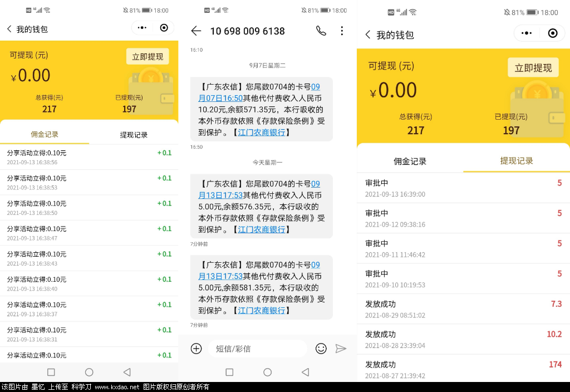Tap the phone call icon in SMS header
The height and width of the screenshot is (392, 570).
pyautogui.click(x=321, y=31)
